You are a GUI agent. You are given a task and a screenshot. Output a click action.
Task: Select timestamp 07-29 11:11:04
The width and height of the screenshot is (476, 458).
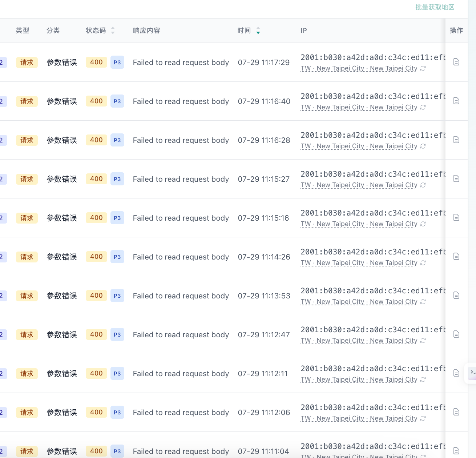point(263,451)
